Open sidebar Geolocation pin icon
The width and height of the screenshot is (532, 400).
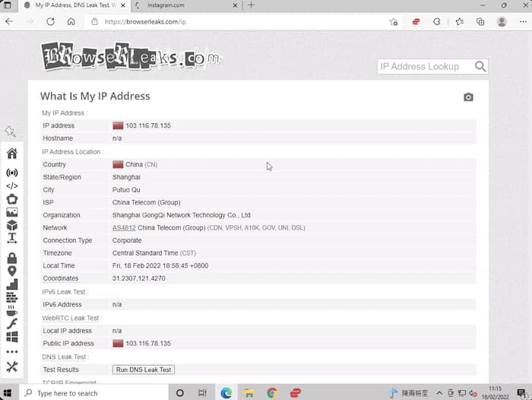coord(12,271)
